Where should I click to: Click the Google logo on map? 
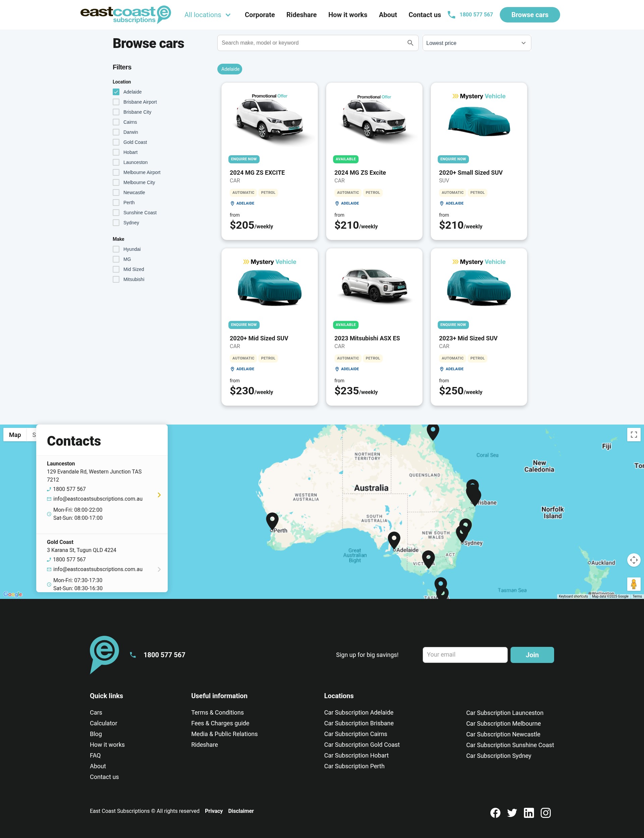(13, 594)
